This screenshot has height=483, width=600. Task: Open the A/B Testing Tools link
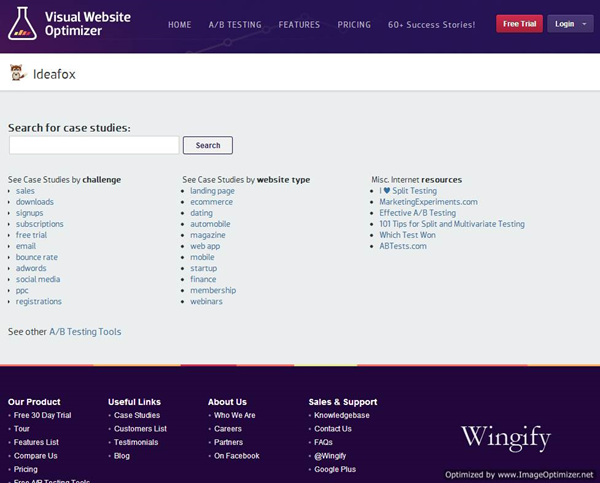click(85, 332)
